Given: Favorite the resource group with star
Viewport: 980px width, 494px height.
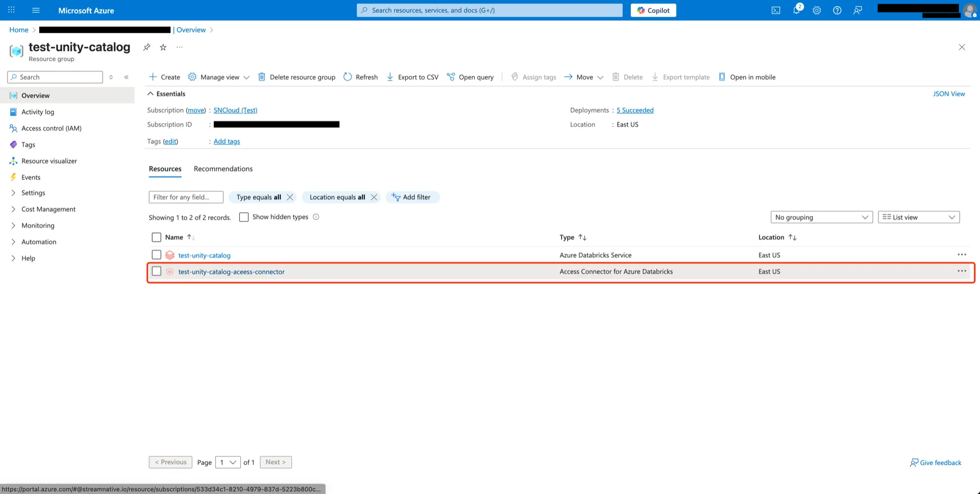Looking at the screenshot, I should 163,47.
